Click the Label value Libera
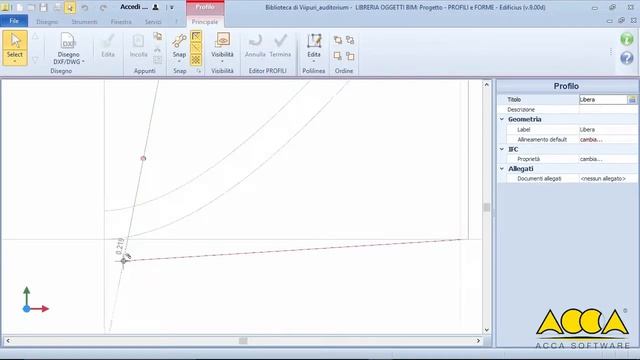Screen dimensions: 640x360 tap(587, 130)
